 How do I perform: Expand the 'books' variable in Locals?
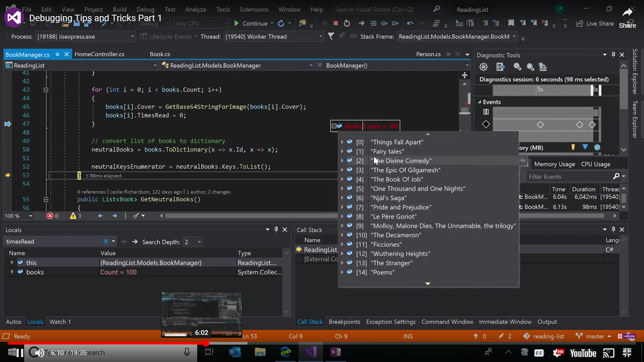tap(12, 272)
